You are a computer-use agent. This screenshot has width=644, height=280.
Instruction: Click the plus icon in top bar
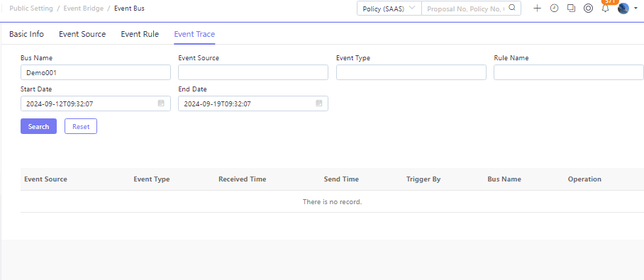point(537,9)
